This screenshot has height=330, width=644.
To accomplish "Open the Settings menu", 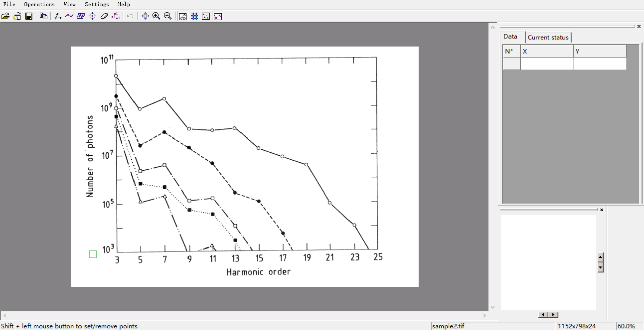I will [x=97, y=4].
